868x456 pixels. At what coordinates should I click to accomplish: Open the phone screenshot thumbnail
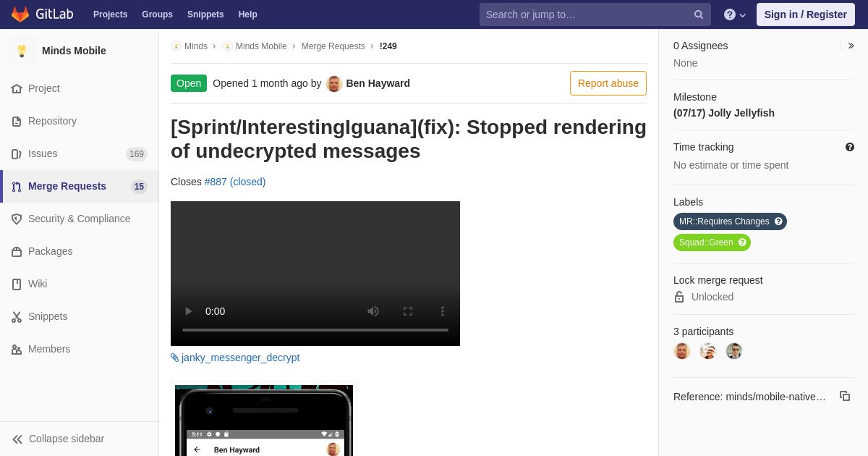(264, 420)
